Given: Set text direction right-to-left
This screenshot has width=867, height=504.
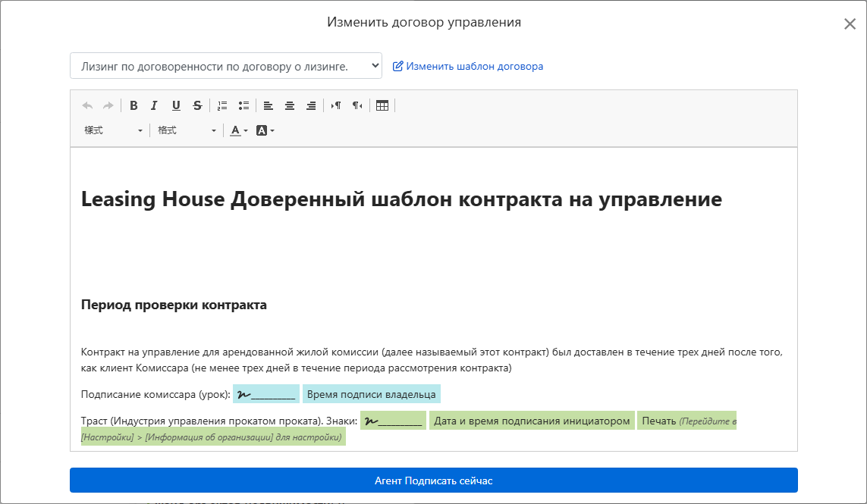Looking at the screenshot, I should tap(357, 105).
